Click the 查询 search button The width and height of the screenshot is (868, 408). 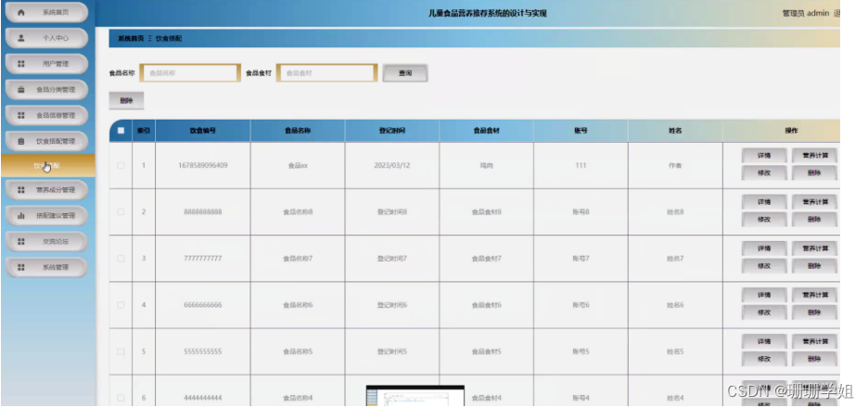(405, 73)
